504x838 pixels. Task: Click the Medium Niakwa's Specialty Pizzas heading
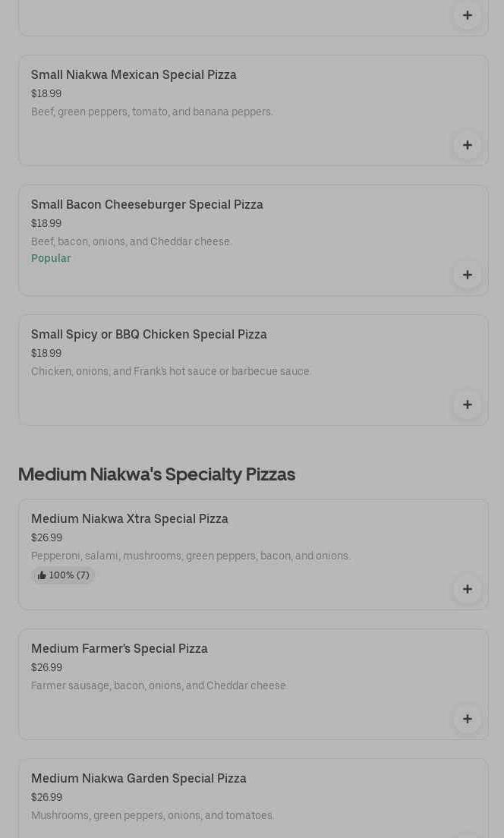[156, 474]
